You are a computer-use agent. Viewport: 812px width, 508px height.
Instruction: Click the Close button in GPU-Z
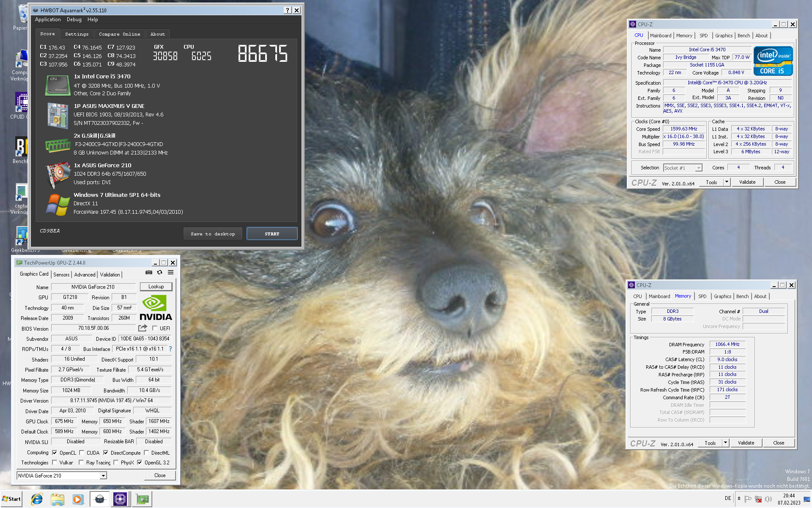coord(160,475)
